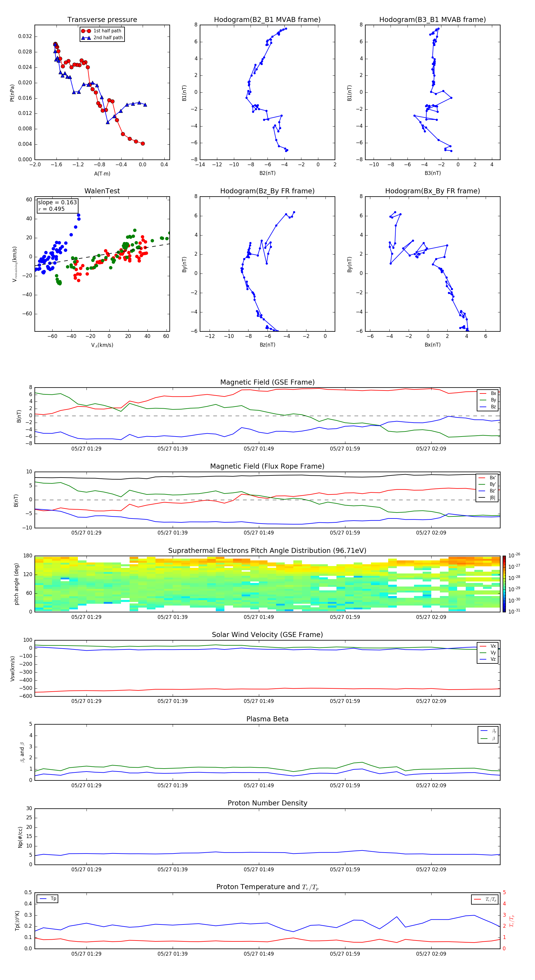Select 'Bx' in the GSE Frame legend
The image size is (535, 980).
coord(488,393)
